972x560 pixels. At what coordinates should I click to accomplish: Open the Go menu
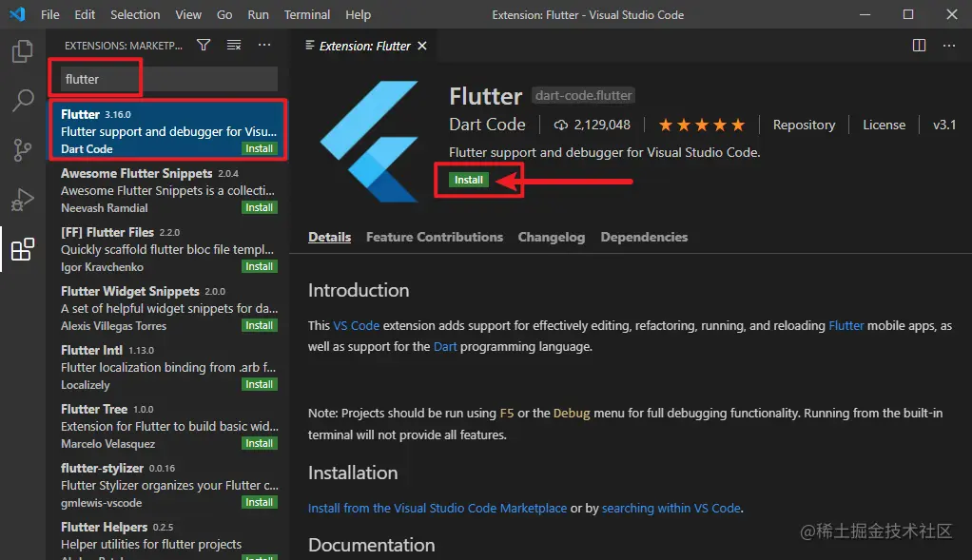(224, 14)
